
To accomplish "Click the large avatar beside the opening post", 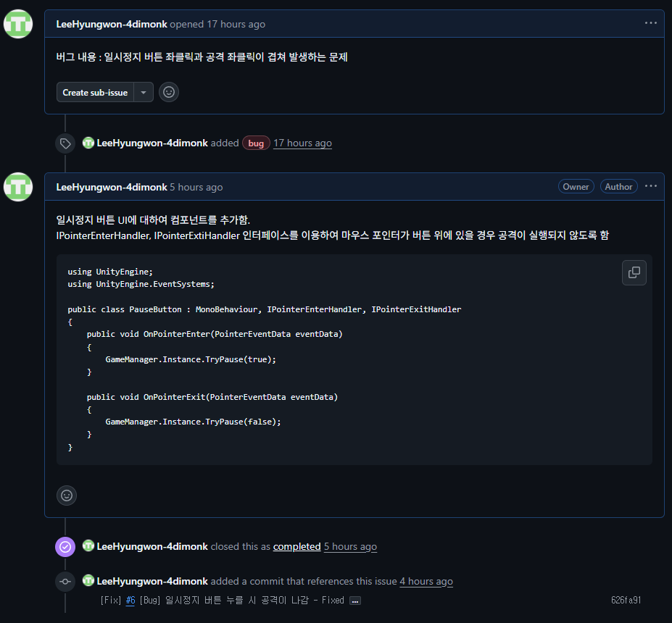I will [18, 24].
